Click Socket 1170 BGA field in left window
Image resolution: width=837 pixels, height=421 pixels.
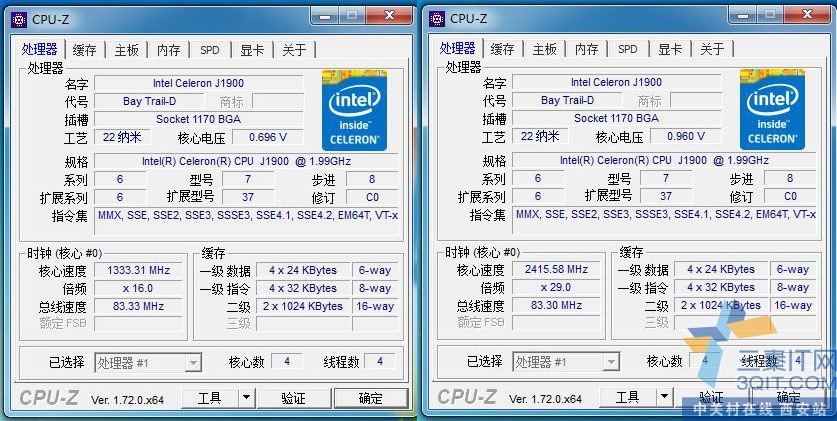tap(199, 120)
